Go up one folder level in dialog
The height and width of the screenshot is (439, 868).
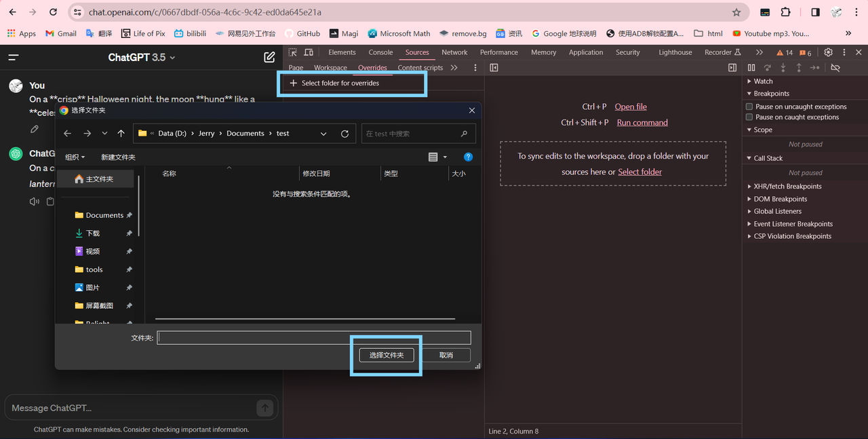121,134
